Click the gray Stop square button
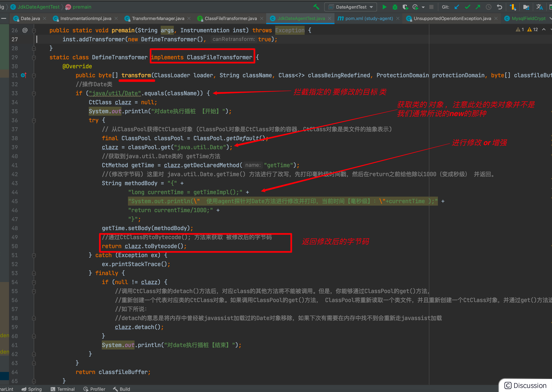 [x=431, y=7]
